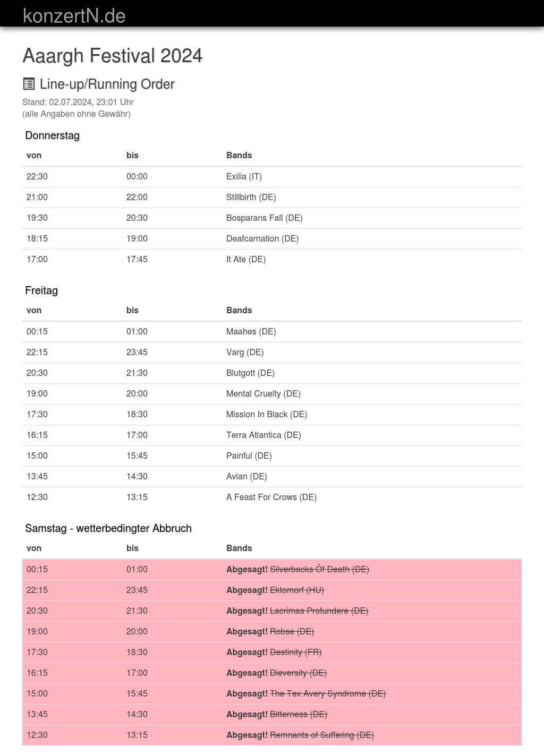The width and height of the screenshot is (544, 756).
Task: Click the list icon beside Line-up/Running Order
Action: point(29,84)
